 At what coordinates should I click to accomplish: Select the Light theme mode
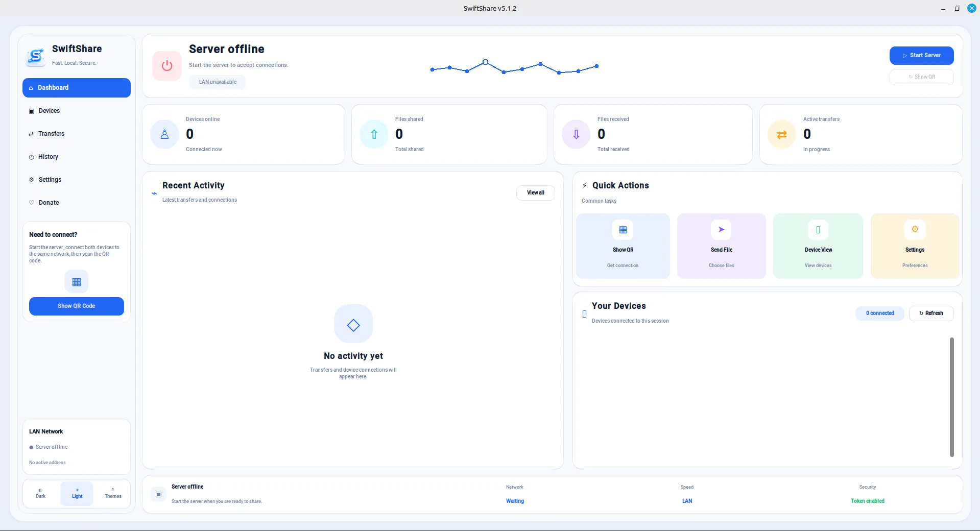point(77,494)
